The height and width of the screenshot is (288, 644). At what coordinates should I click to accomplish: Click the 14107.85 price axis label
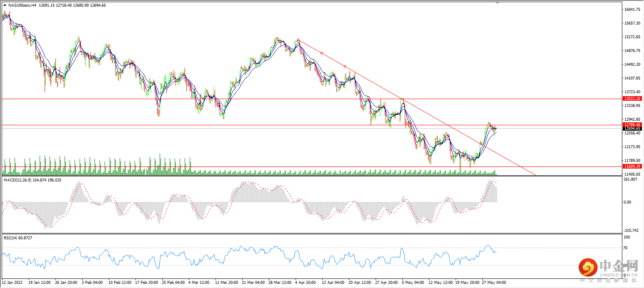633,78
